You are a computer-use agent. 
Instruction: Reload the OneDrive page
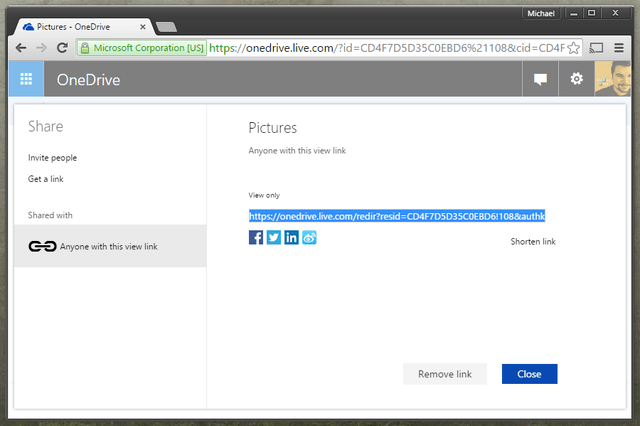62,48
